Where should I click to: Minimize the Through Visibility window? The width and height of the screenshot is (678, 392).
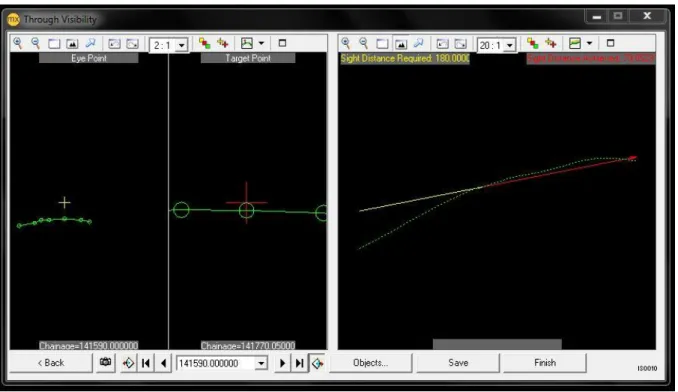click(597, 17)
